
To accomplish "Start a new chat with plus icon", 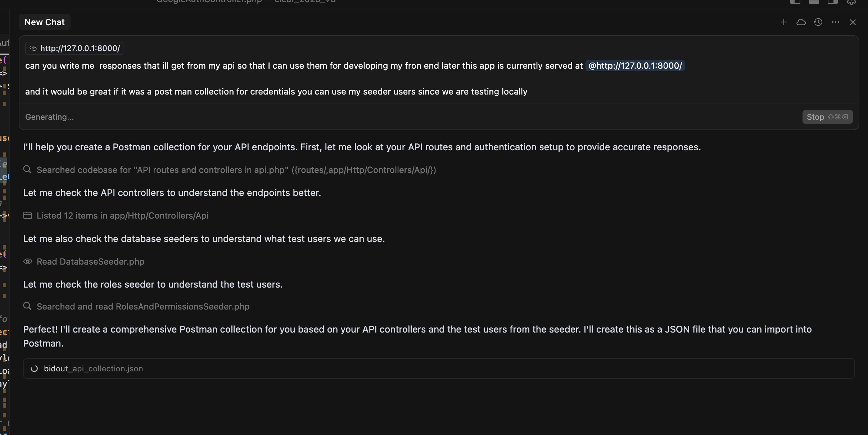I will (783, 22).
